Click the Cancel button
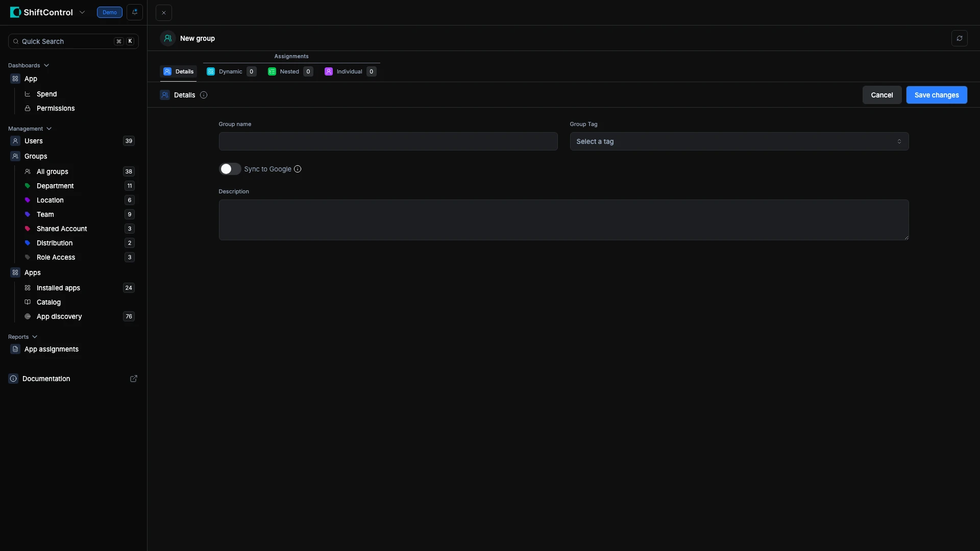This screenshot has width=980, height=551. [x=881, y=95]
